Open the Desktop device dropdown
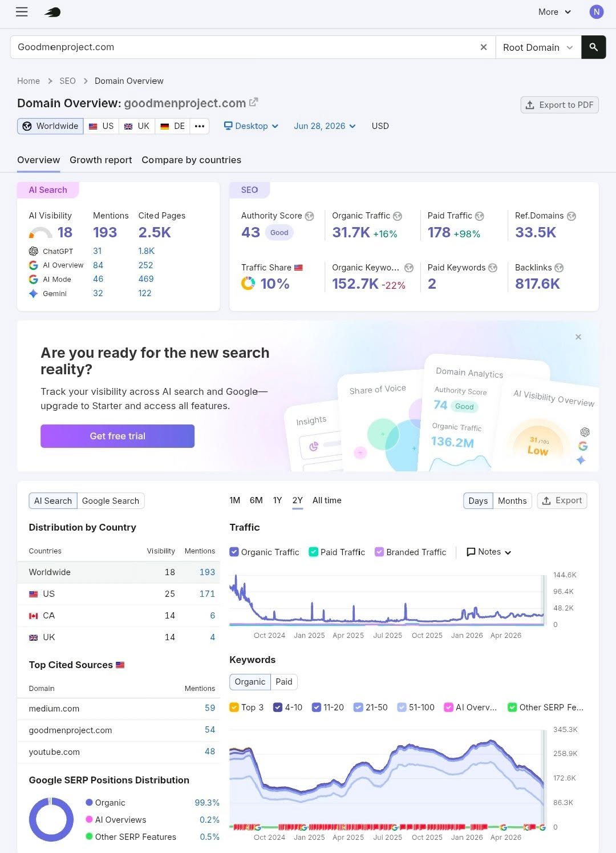The width and height of the screenshot is (616, 853). tap(251, 126)
